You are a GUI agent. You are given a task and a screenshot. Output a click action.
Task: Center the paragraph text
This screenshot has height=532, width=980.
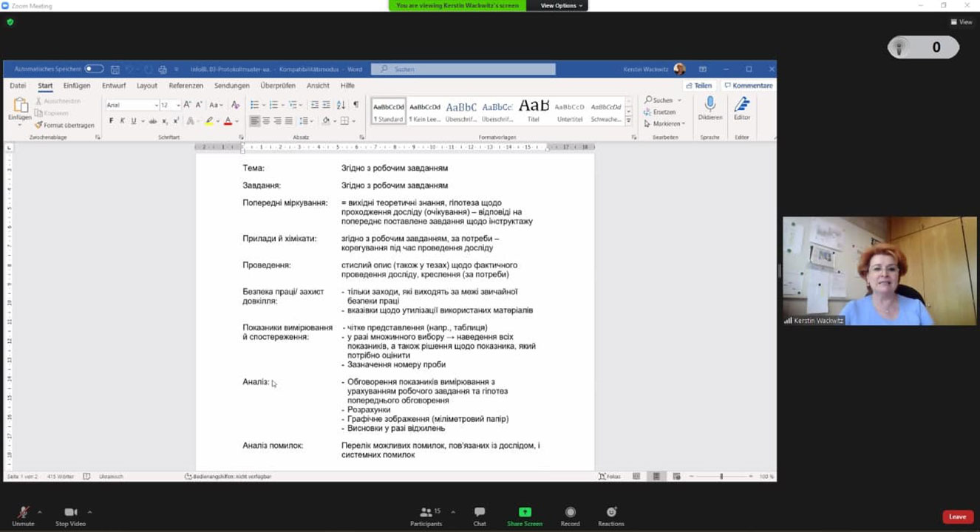pos(266,121)
